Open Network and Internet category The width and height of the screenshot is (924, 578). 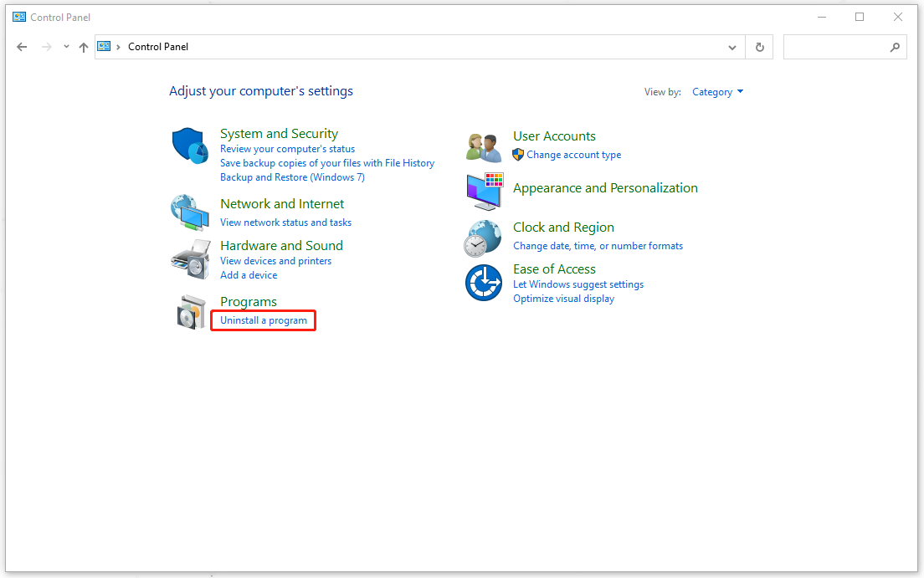(x=282, y=204)
